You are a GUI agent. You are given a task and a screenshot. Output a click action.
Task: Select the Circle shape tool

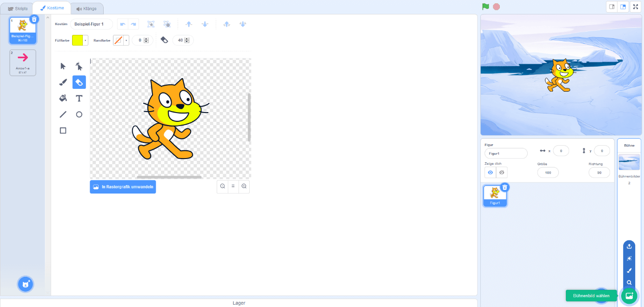79,114
